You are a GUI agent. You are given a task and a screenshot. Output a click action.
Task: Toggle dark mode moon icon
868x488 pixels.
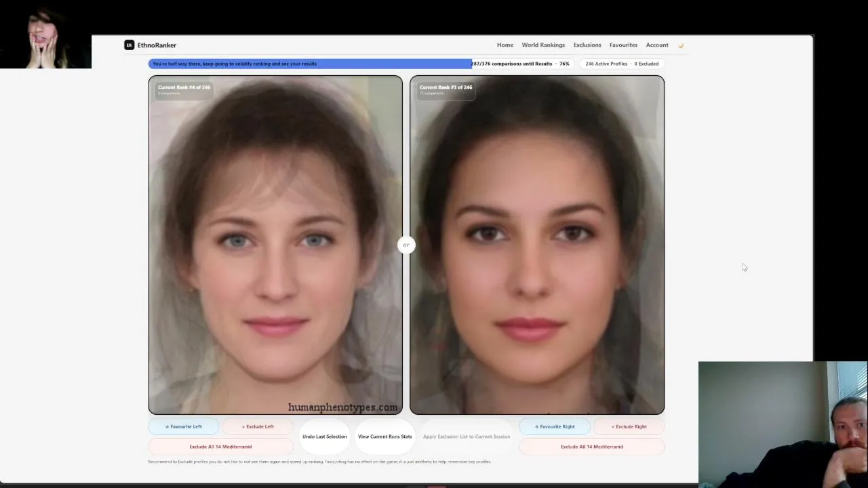(681, 45)
